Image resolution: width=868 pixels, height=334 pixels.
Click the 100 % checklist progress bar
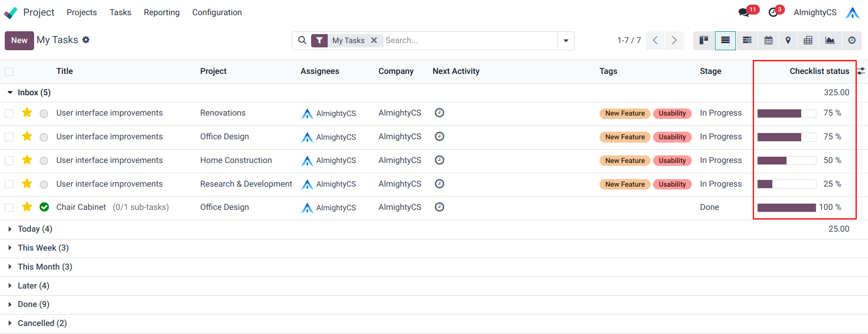click(x=787, y=208)
